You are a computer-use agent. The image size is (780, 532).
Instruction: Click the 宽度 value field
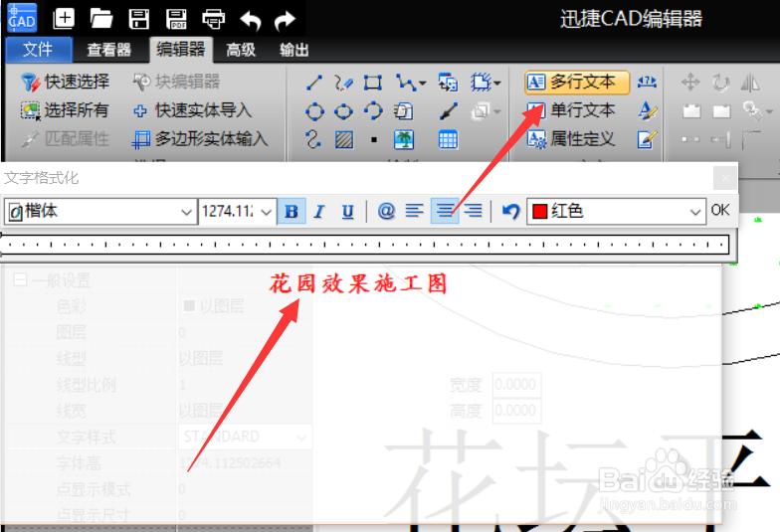[x=516, y=384]
